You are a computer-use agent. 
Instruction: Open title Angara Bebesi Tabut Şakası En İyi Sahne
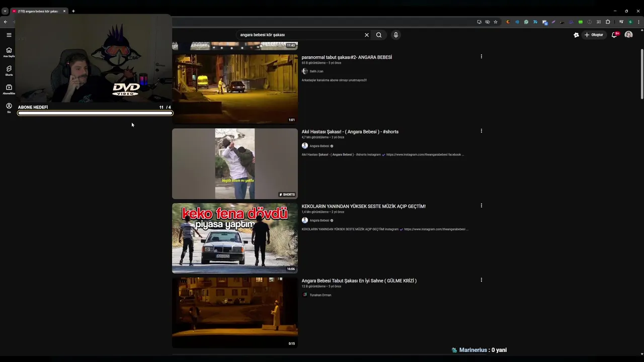coord(359,281)
